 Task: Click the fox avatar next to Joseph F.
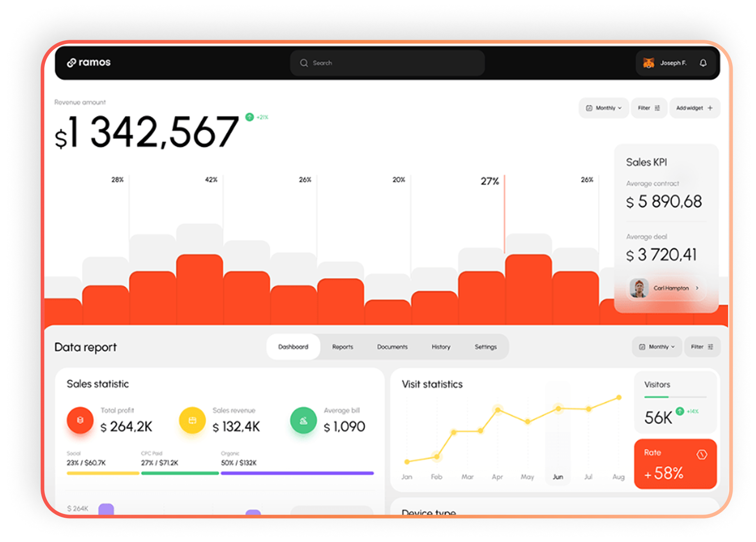648,63
